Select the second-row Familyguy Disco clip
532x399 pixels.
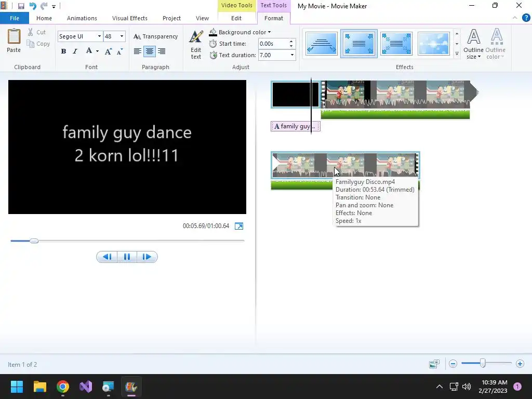(345, 165)
